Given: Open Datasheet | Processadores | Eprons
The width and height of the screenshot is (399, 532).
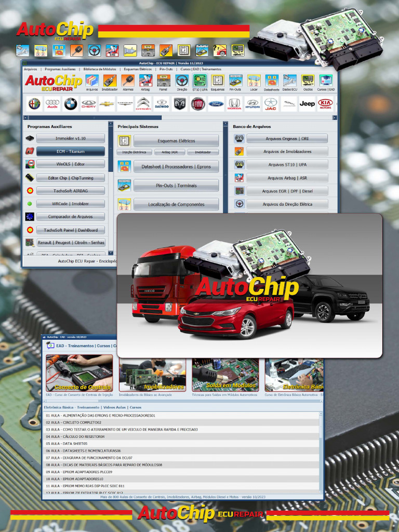Looking at the screenshot, I should point(176,167).
